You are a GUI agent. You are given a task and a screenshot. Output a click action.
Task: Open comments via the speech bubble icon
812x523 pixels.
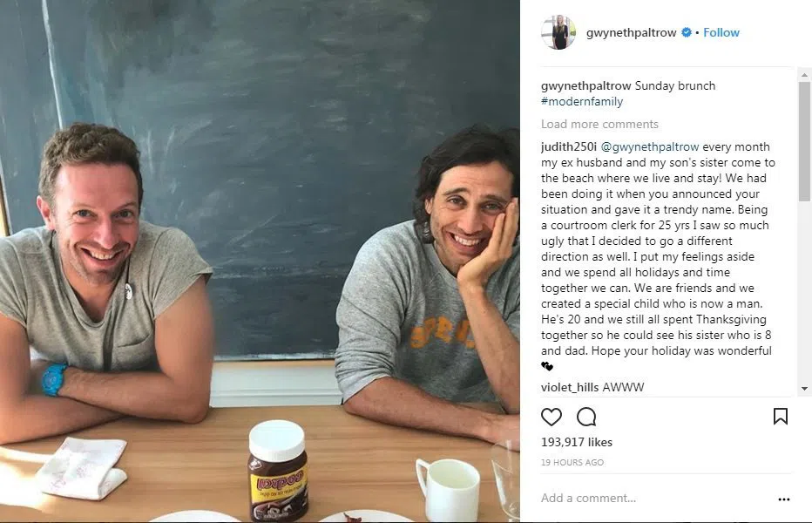click(x=586, y=417)
